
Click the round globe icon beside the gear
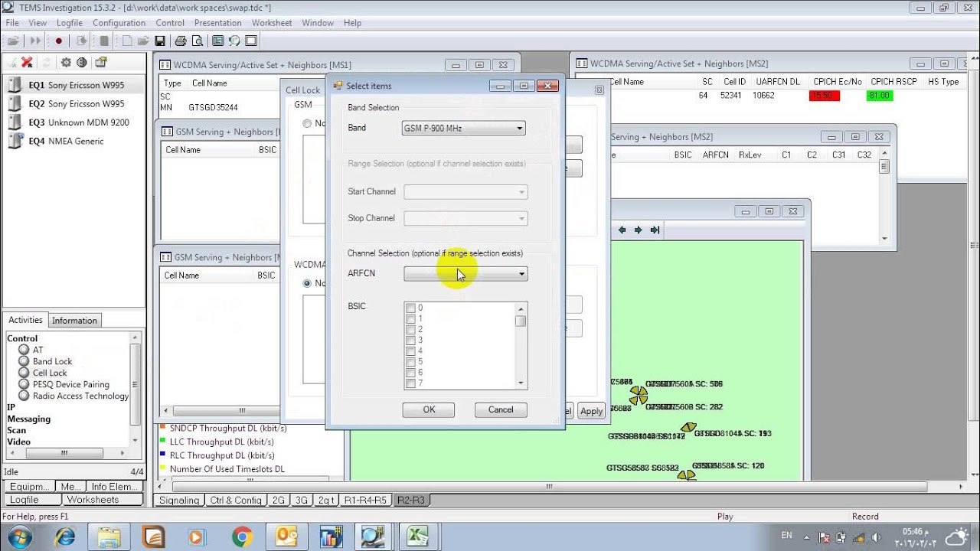point(82,63)
